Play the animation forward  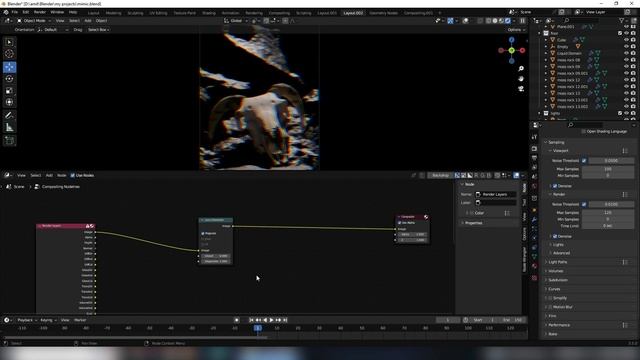pos(271,320)
